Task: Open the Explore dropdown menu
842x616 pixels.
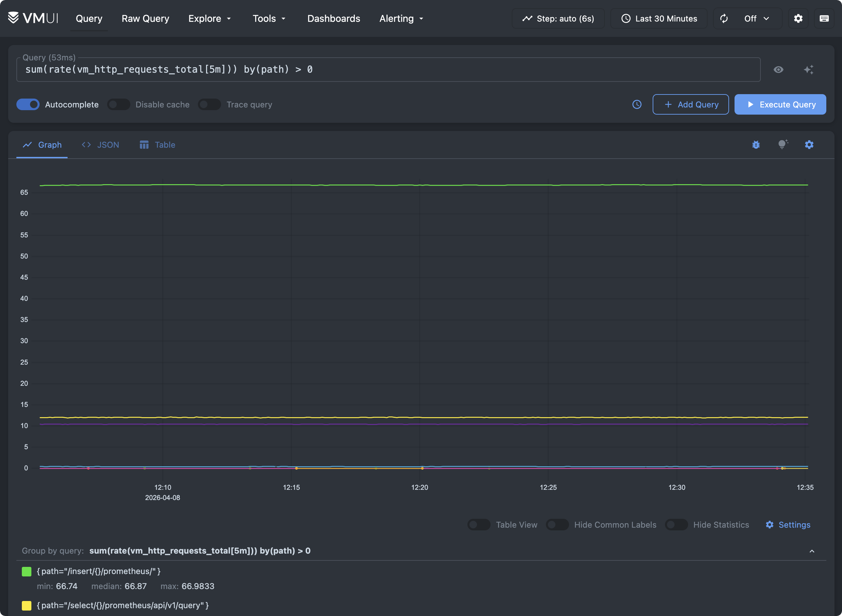Action: [209, 18]
